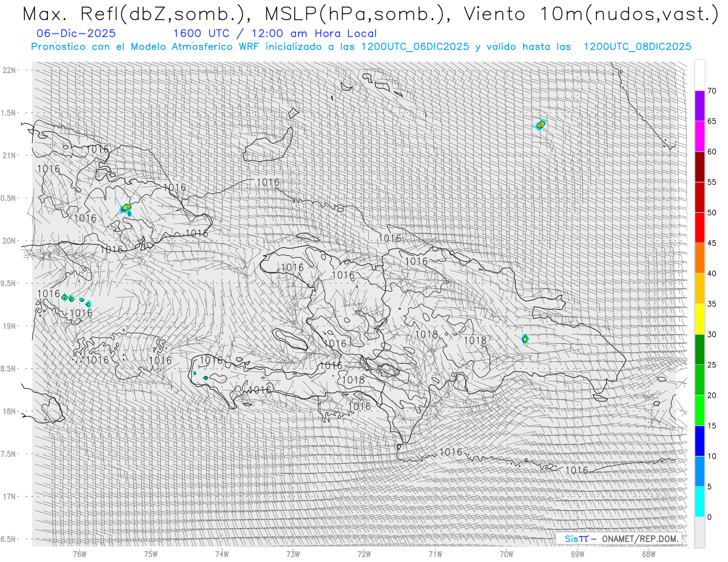The height and width of the screenshot is (562, 728).
Task: Click the reflectivity cell north of 21N near 69.5W
Action: [541, 125]
